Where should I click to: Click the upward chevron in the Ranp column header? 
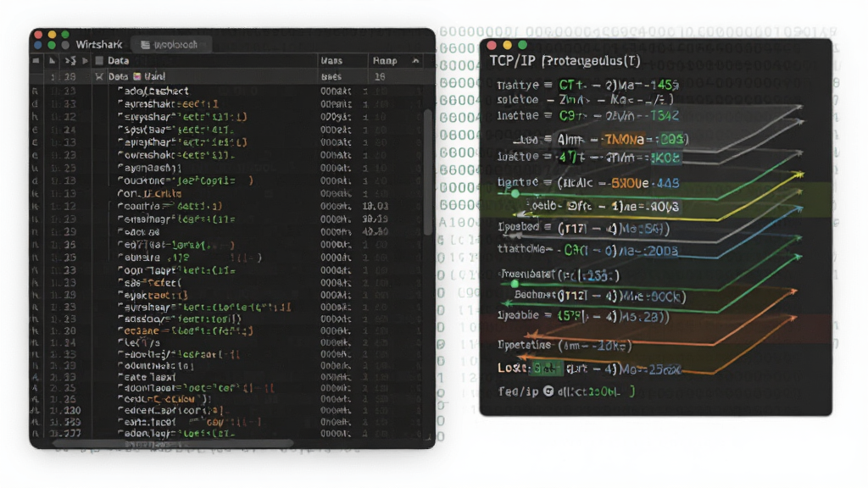[415, 60]
